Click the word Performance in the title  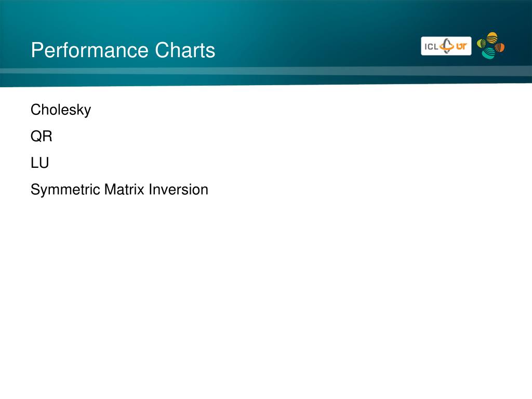(90, 50)
